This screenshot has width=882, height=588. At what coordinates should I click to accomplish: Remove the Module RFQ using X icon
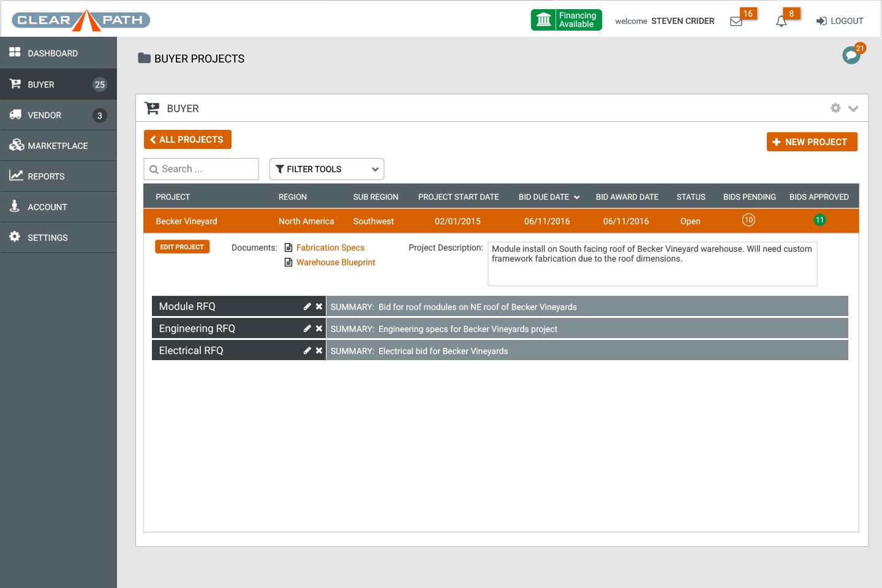click(x=319, y=306)
